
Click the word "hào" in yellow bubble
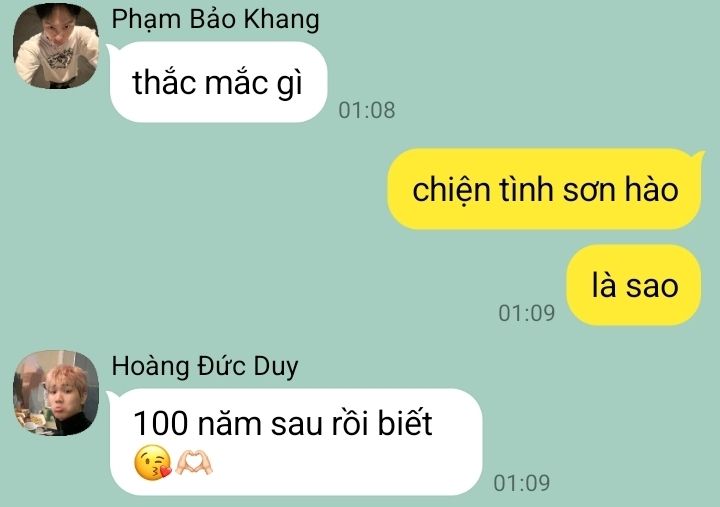651,189
